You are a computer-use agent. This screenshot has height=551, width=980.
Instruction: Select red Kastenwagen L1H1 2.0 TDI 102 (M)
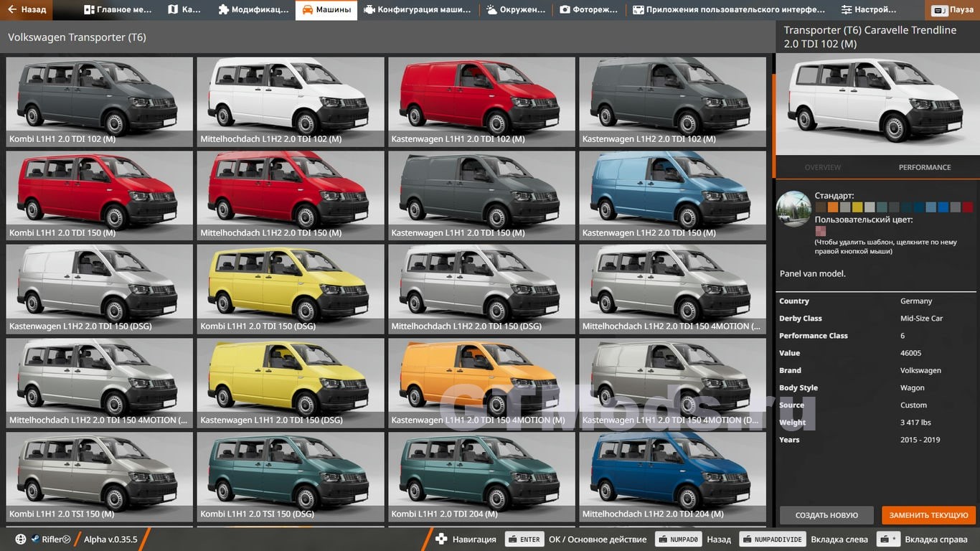pyautogui.click(x=481, y=102)
